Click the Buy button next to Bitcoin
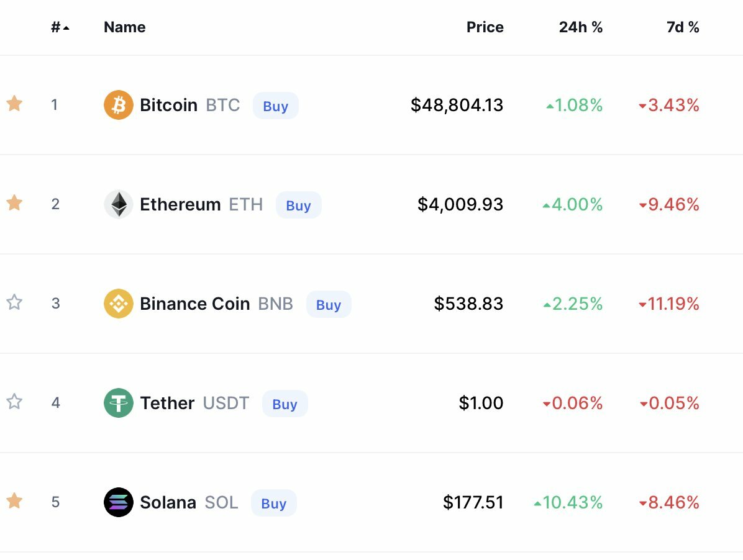Screen dimensions: 743x560 [x=276, y=106]
